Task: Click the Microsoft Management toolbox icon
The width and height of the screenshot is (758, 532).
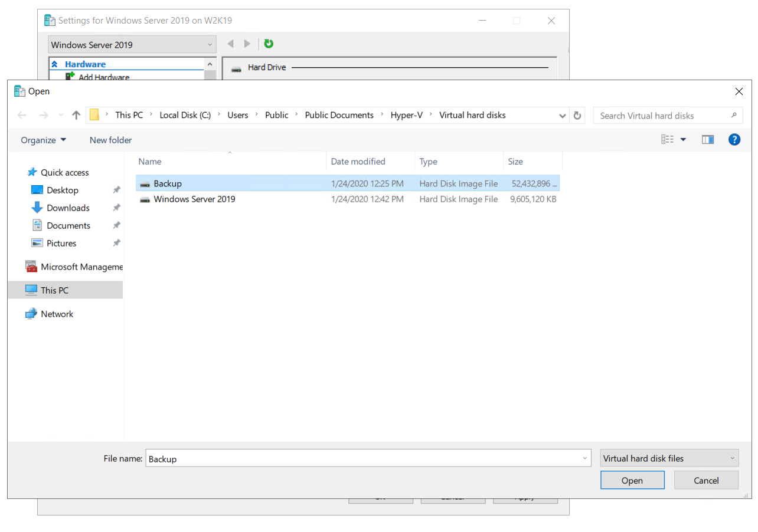Action: (x=31, y=267)
